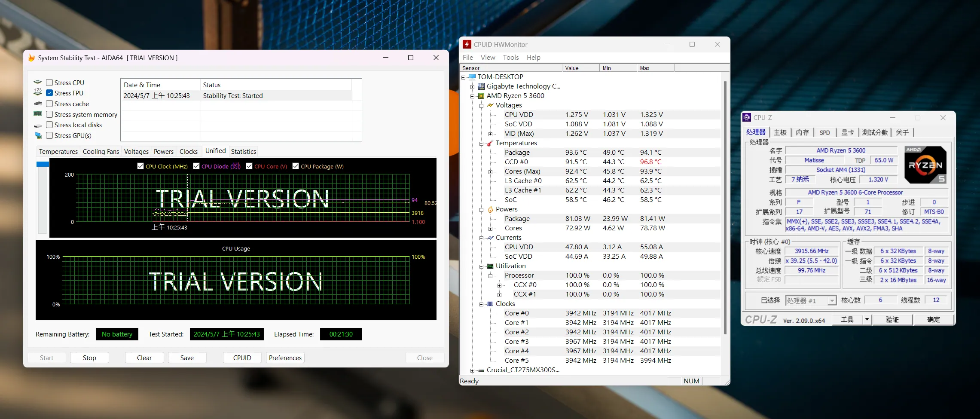980x419 pixels.
Task: Click the Stop button in AIDA64
Action: point(89,358)
